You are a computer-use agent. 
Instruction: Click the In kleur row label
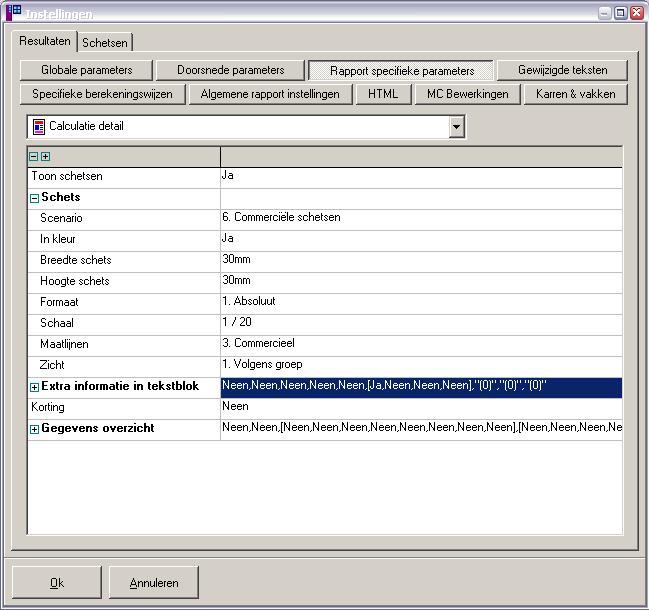click(58, 239)
